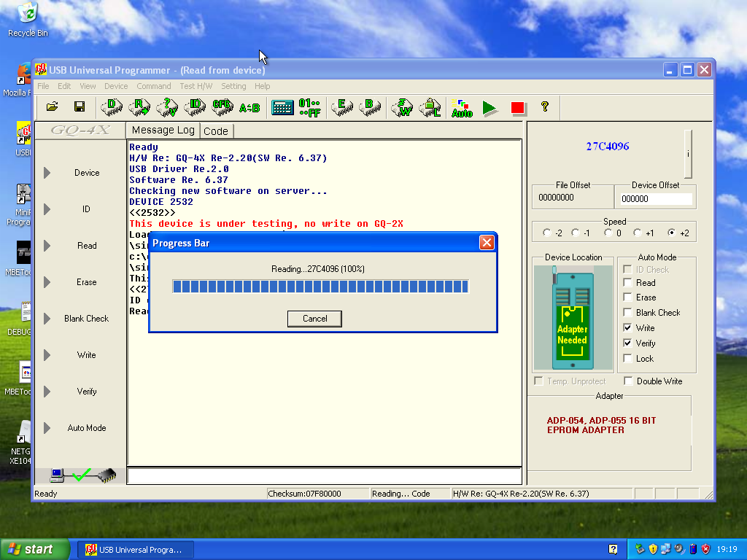Screen dimensions: 747x560
Task: Tick the Double Write checkbox
Action: (x=628, y=381)
